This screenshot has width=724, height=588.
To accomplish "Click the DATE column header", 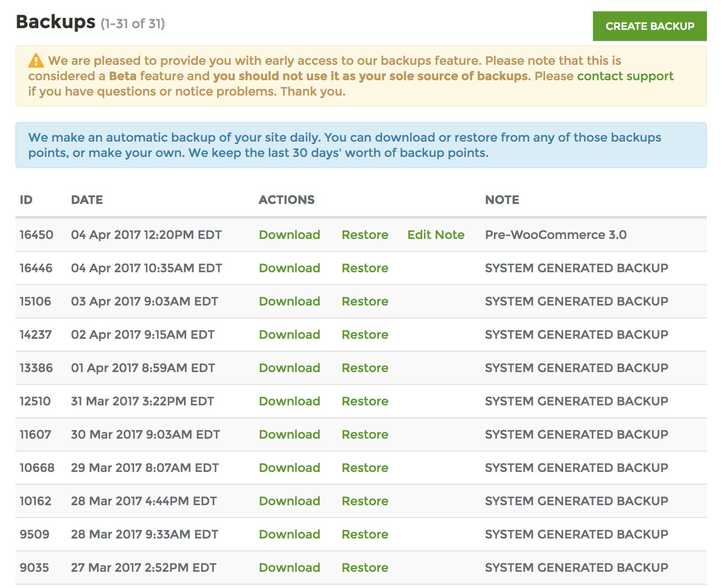I will pos(87,200).
